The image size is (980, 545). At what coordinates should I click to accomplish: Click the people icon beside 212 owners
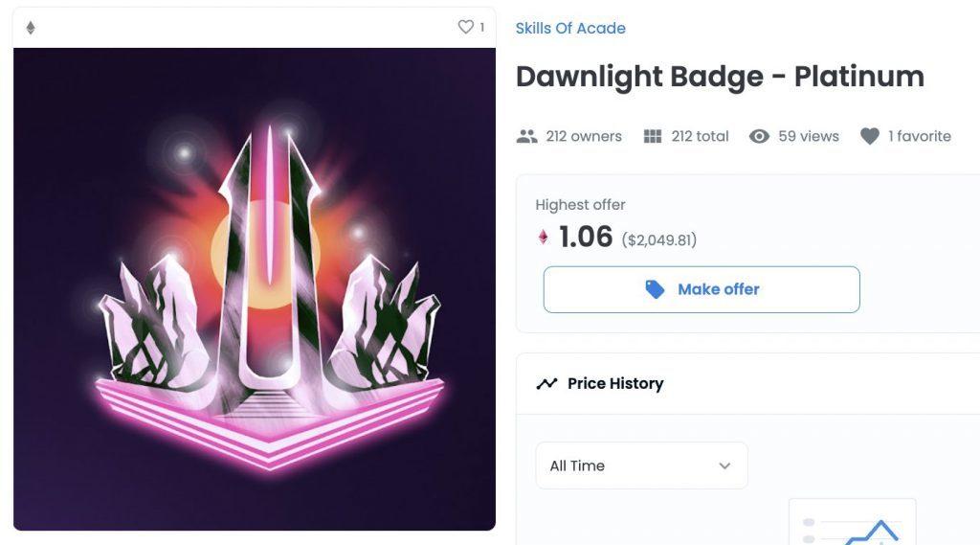[526, 136]
